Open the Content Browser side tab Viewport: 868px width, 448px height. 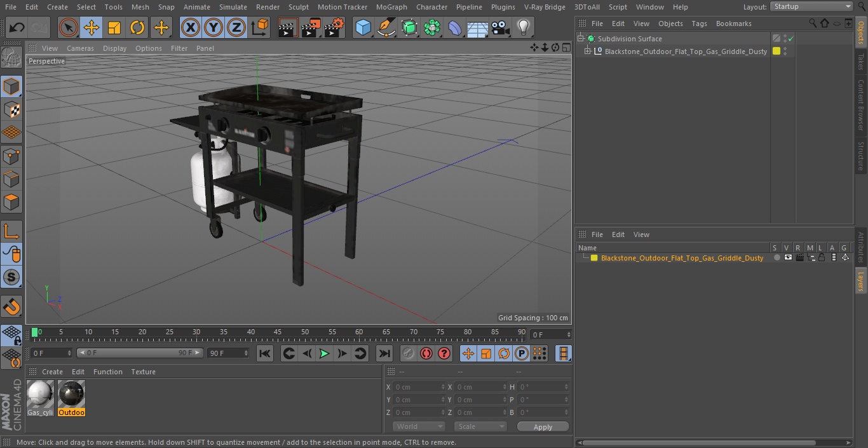861,105
